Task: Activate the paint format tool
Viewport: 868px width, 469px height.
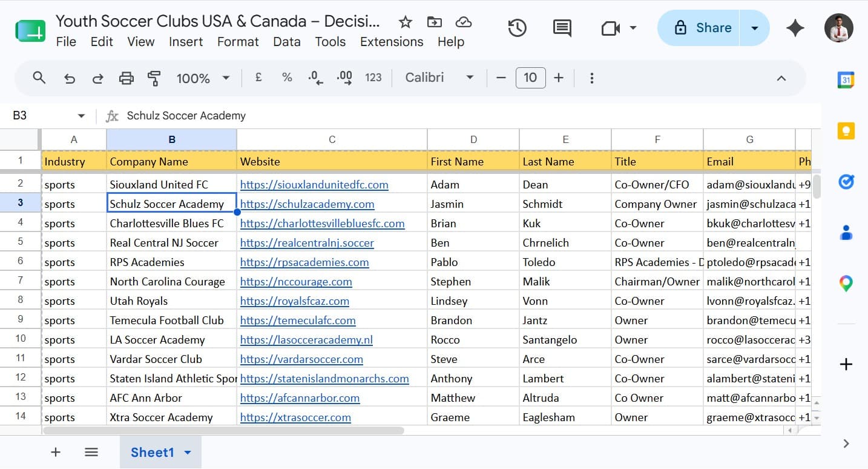Action: click(154, 78)
